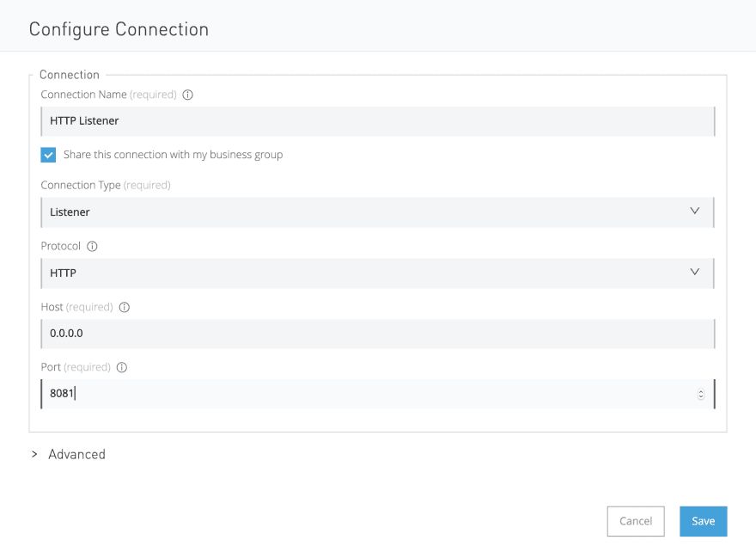Place cursor in the Port field showing 8081
756x546 pixels.
tap(377, 394)
